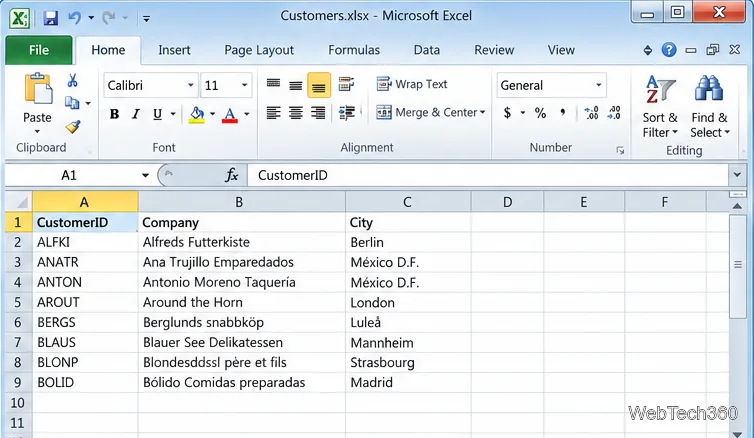The image size is (754, 438).
Task: Set Top Align vertical alignment
Action: 273,84
